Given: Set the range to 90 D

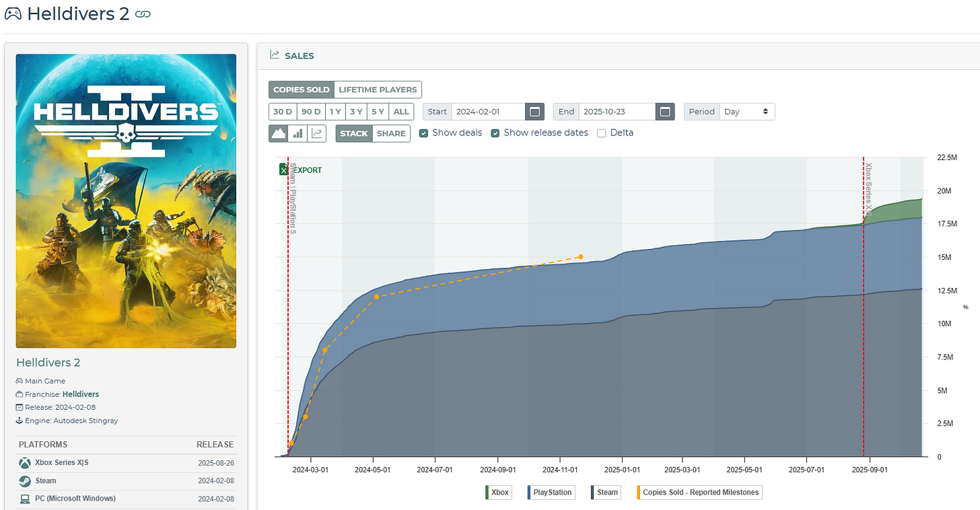Looking at the screenshot, I should (311, 112).
